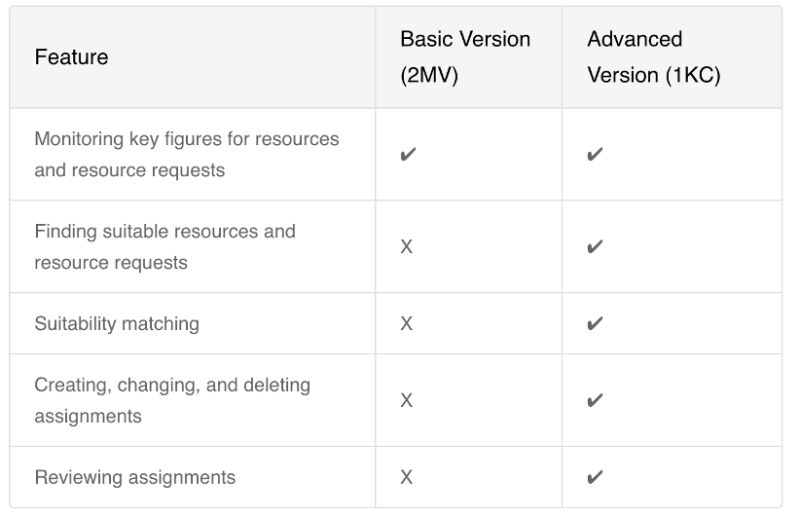The width and height of the screenshot is (800, 516).
Task: Select the Reviewing assignments row label
Action: point(135,477)
